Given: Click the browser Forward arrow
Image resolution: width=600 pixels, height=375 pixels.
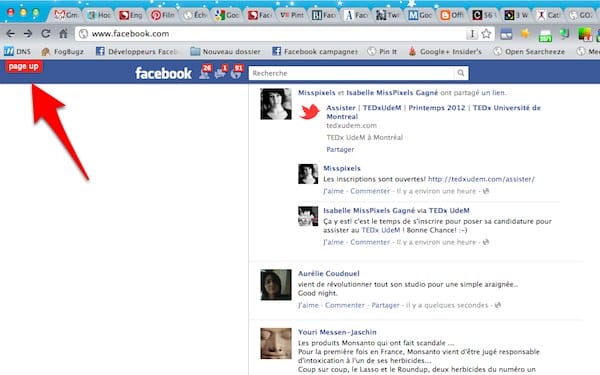Looking at the screenshot, I should pyautogui.click(x=28, y=34).
